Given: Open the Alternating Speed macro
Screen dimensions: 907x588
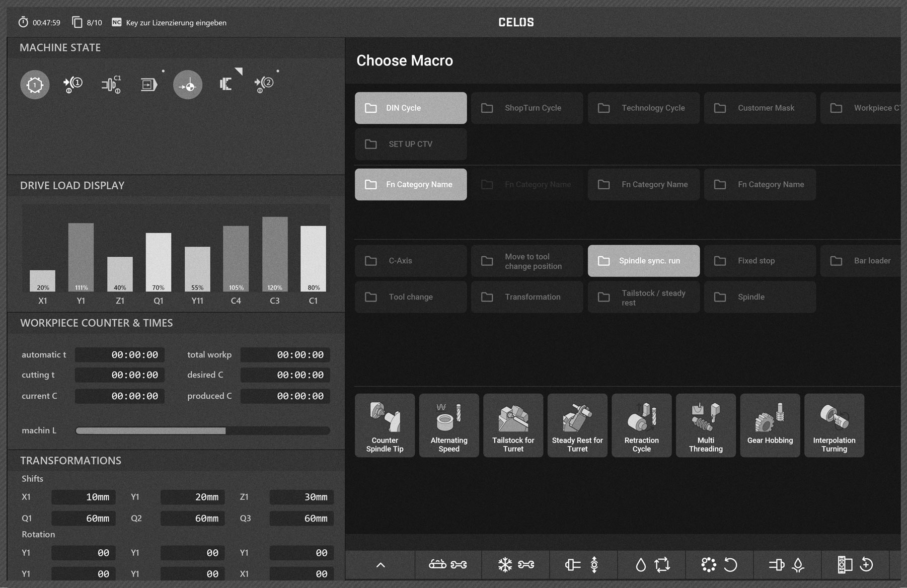Looking at the screenshot, I should [449, 425].
